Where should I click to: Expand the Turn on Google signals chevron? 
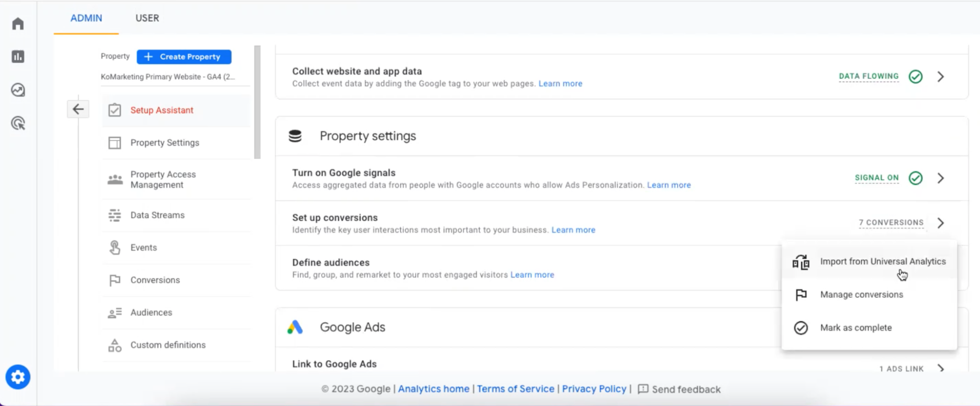click(x=941, y=178)
